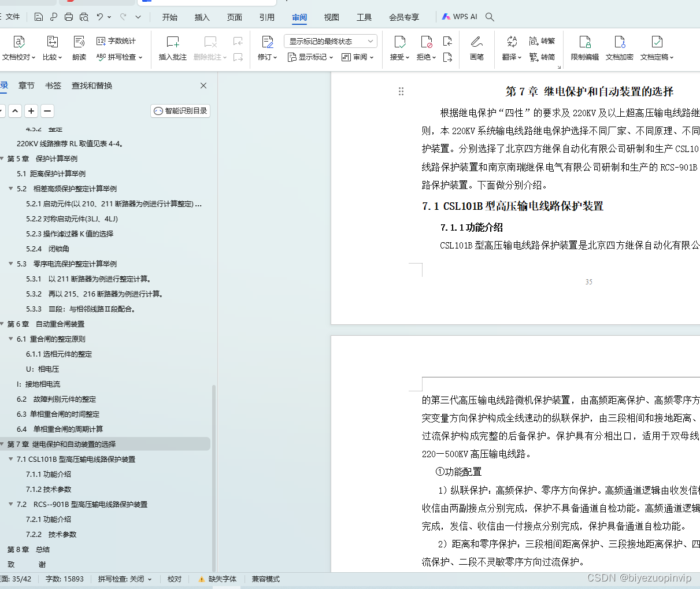The width and height of the screenshot is (700, 589).
Task: Open the 比较 compare tool
Action: point(52,47)
